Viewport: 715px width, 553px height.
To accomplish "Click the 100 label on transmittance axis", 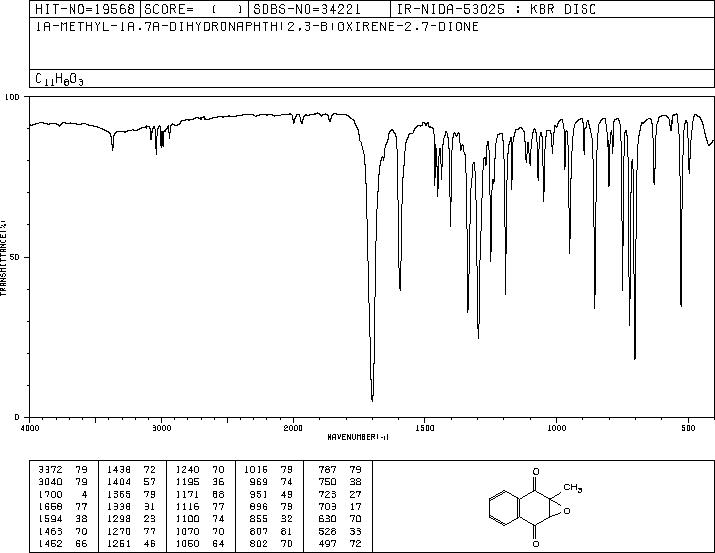I will click(x=12, y=97).
